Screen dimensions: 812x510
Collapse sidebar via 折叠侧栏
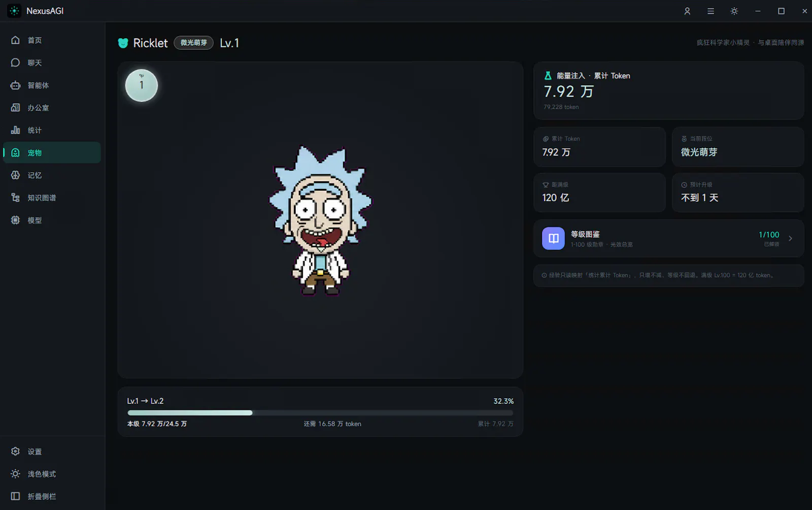tap(52, 496)
